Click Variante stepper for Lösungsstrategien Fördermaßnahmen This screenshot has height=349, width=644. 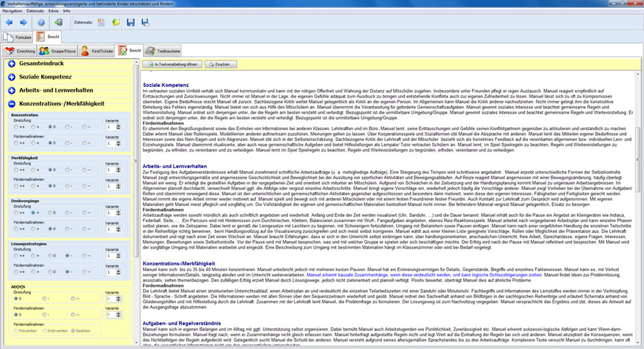click(x=118, y=272)
